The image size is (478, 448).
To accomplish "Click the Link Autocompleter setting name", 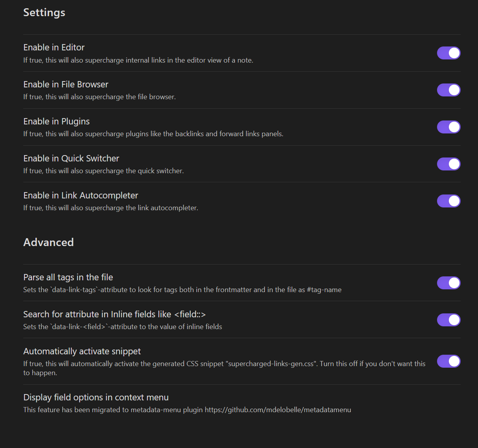I will pyautogui.click(x=80, y=195).
